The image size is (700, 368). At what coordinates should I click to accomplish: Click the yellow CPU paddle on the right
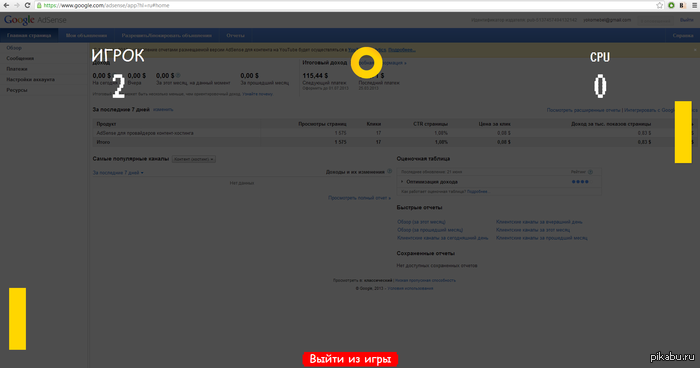[683, 132]
